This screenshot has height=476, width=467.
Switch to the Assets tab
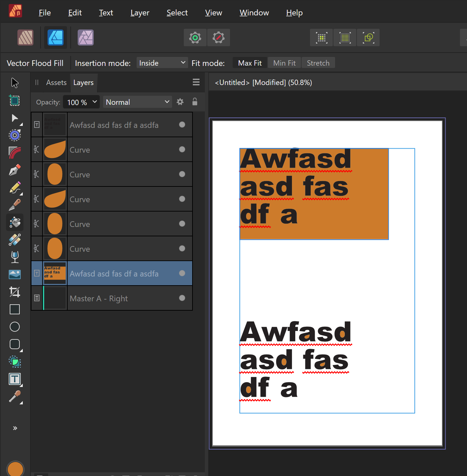pyautogui.click(x=56, y=82)
